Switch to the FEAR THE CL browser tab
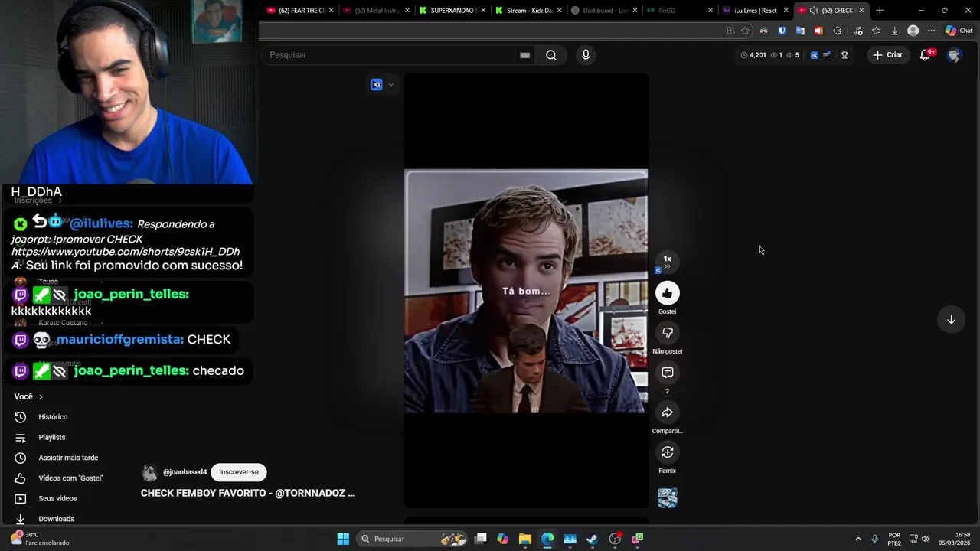This screenshot has width=980, height=551. coord(299,10)
